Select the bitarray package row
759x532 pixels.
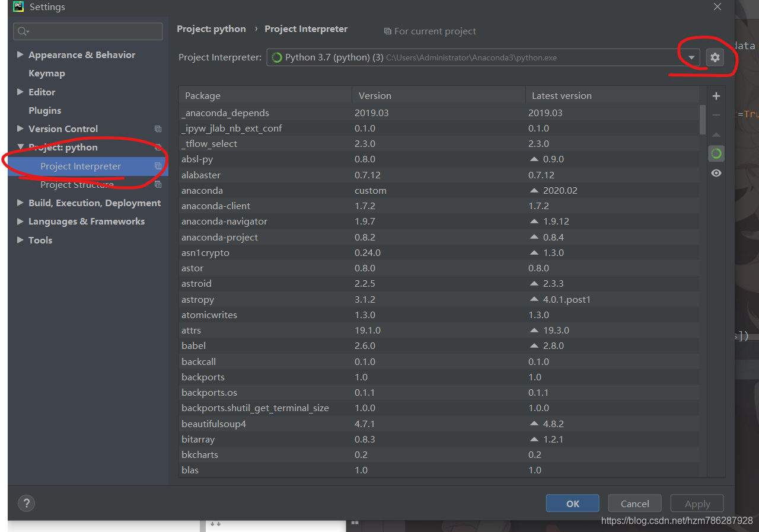click(x=439, y=440)
